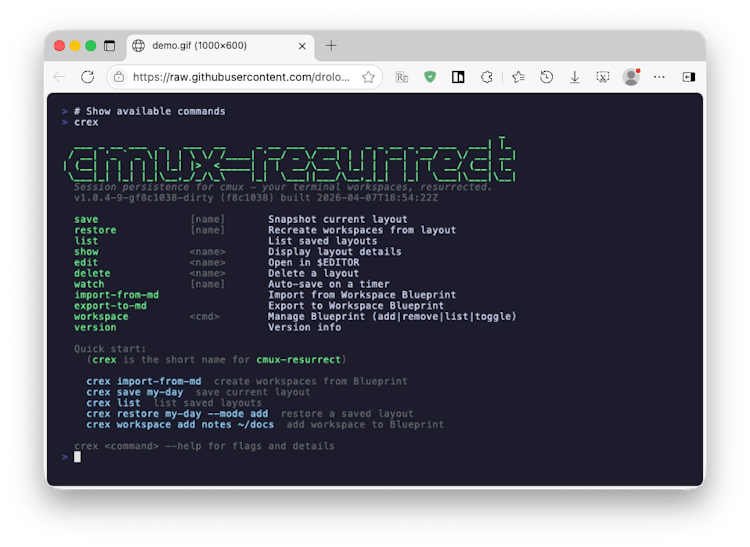The image size is (750, 547).
Task: Click the screenshot capture icon
Action: tap(603, 77)
